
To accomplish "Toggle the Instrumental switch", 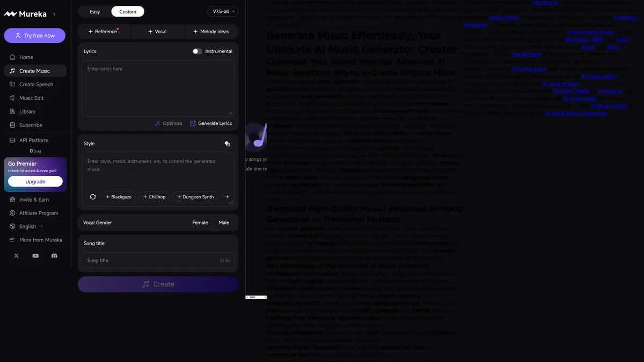I will coord(197,51).
